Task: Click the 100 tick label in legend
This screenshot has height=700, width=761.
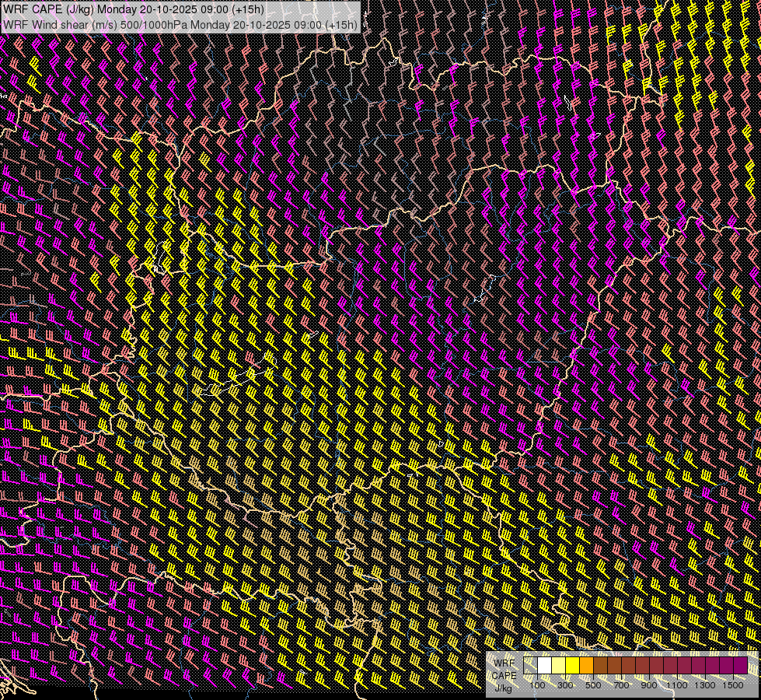Action: click(x=537, y=685)
